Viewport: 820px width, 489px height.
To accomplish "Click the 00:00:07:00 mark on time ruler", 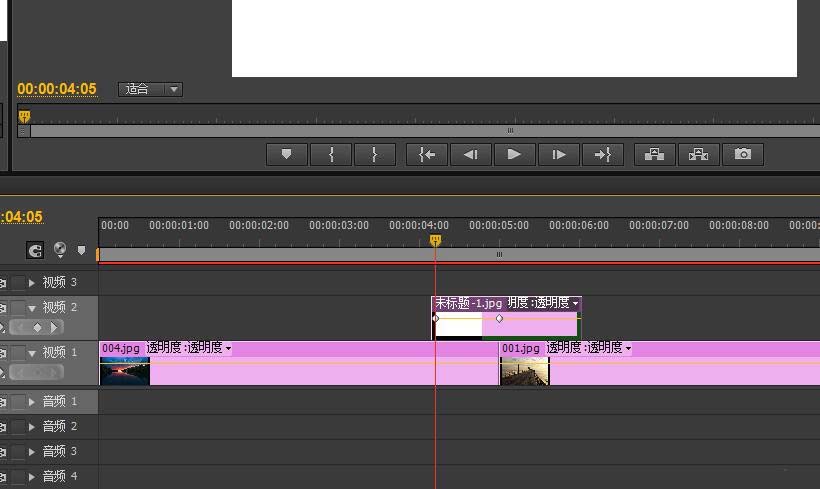I will point(659,225).
